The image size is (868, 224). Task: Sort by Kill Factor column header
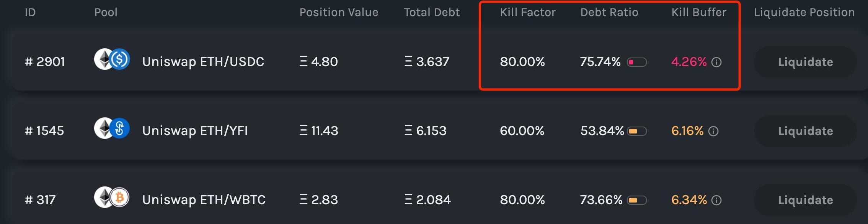coord(528,12)
